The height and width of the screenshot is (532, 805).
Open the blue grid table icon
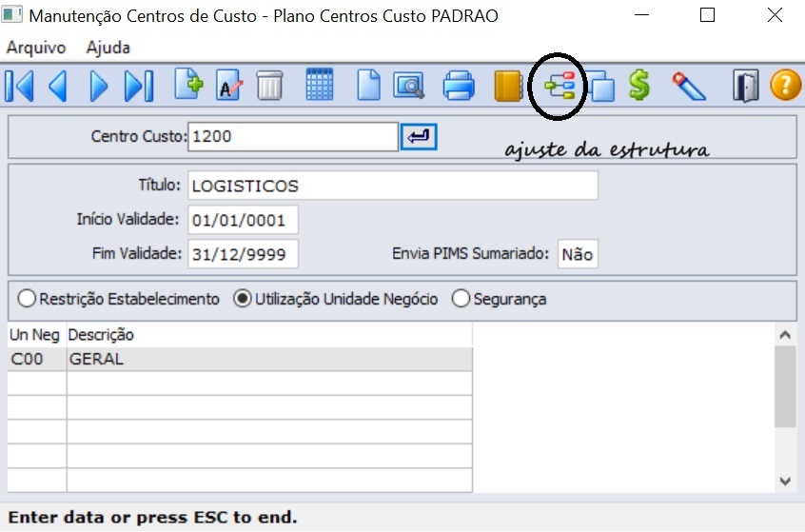click(x=320, y=84)
